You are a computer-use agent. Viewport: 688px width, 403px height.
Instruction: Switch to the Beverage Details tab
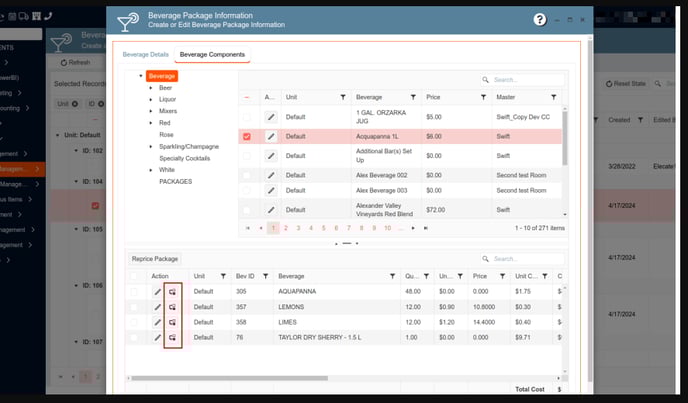tap(145, 54)
